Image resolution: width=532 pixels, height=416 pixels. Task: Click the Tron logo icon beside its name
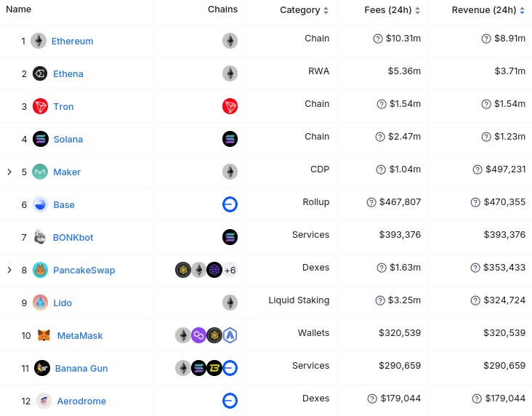pyautogui.click(x=40, y=106)
